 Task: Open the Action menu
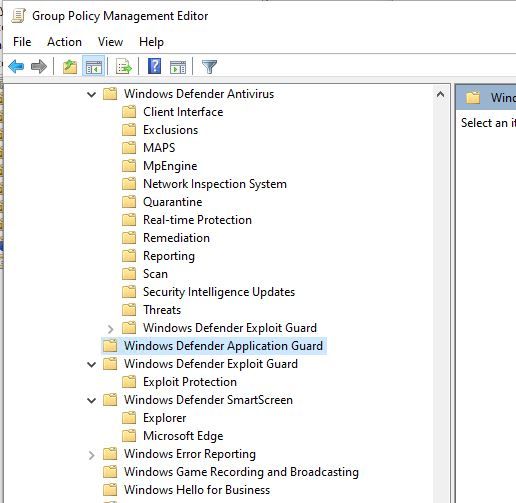64,42
